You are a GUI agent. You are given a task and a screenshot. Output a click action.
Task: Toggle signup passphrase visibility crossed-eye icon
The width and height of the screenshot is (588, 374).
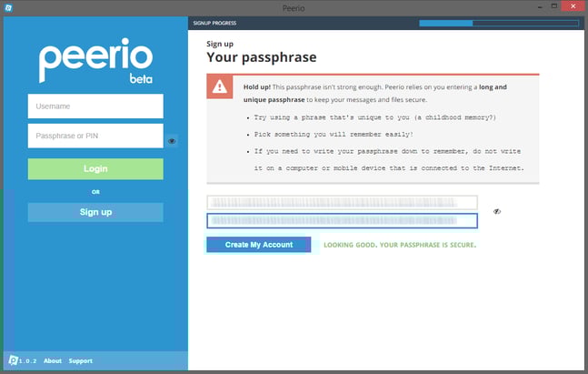click(497, 211)
